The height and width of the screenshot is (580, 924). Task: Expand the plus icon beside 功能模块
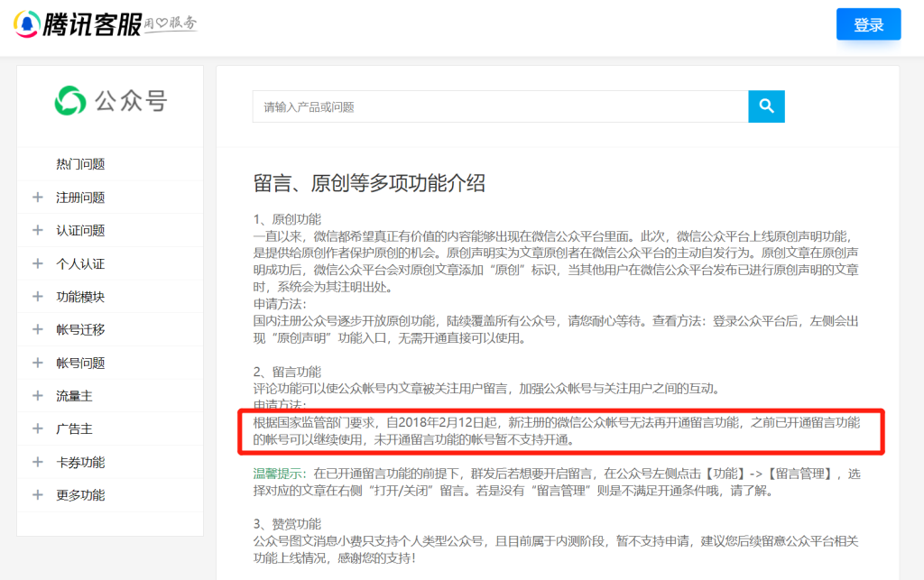coord(37,297)
